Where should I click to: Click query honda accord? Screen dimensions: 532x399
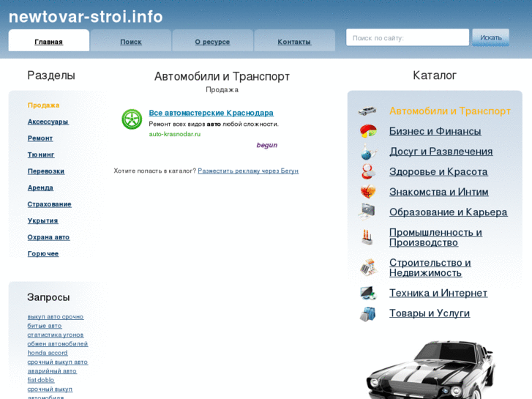pyautogui.click(x=48, y=353)
